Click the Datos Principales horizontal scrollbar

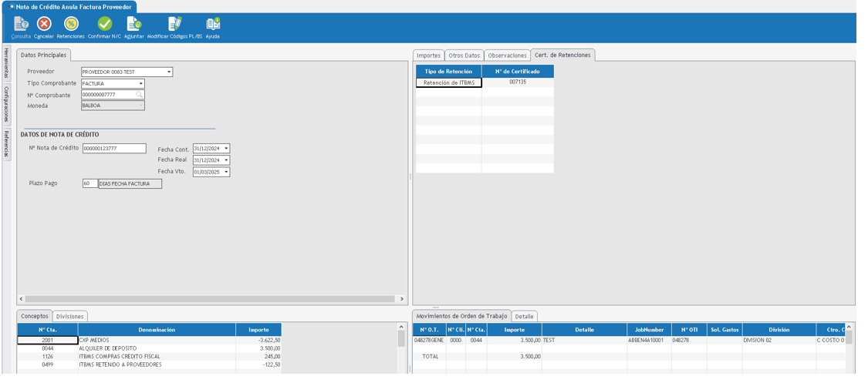(211, 298)
